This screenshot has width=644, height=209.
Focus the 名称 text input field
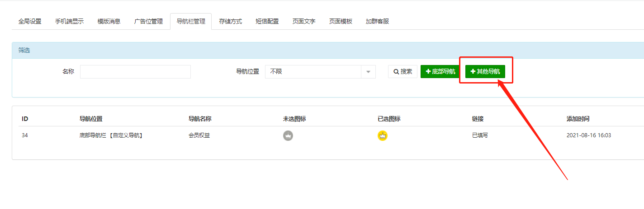point(135,72)
